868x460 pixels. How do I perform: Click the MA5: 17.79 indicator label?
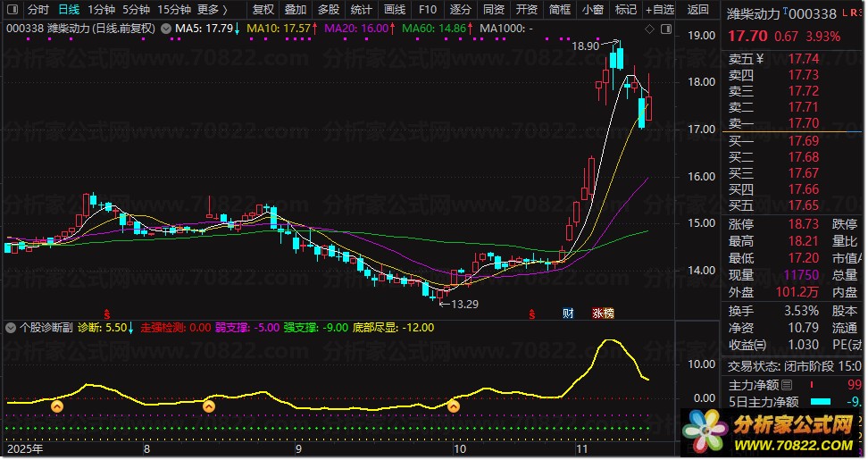[207, 29]
